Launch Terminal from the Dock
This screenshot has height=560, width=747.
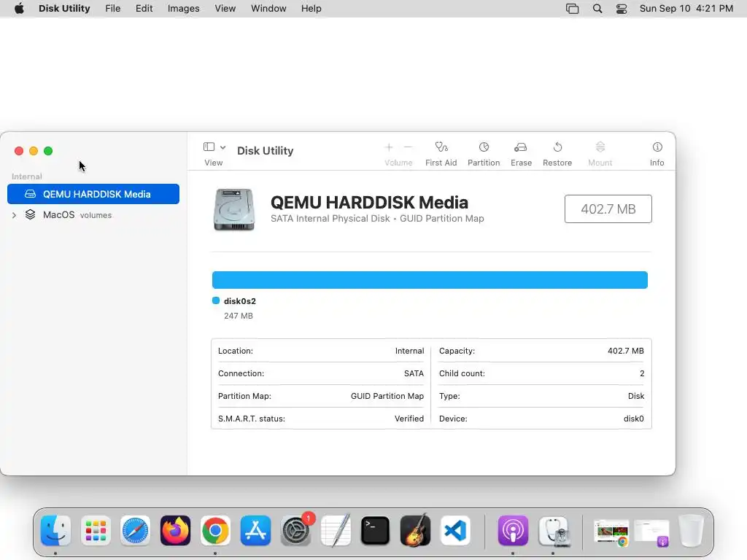(376, 531)
